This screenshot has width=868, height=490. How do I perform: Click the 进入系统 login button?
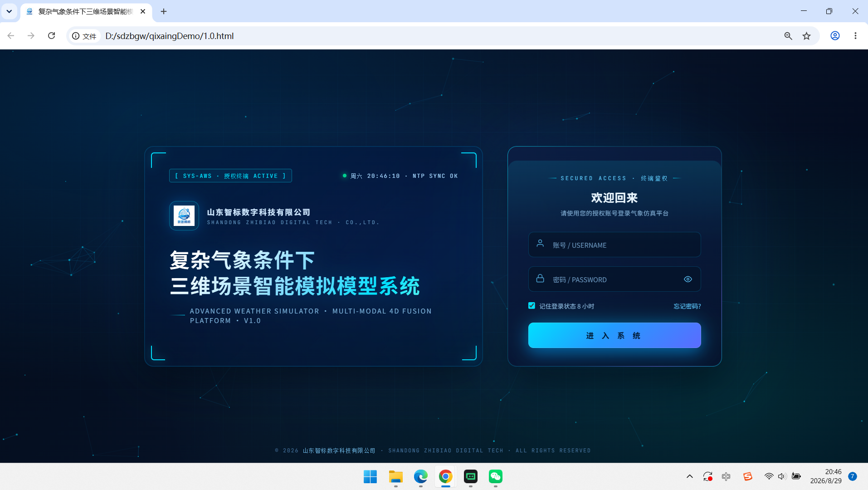click(x=614, y=335)
